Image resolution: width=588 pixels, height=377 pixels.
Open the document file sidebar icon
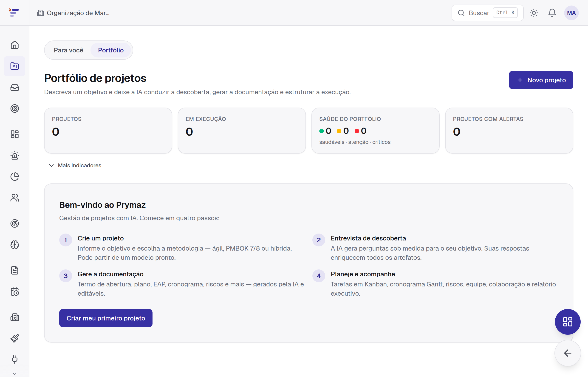pos(15,270)
